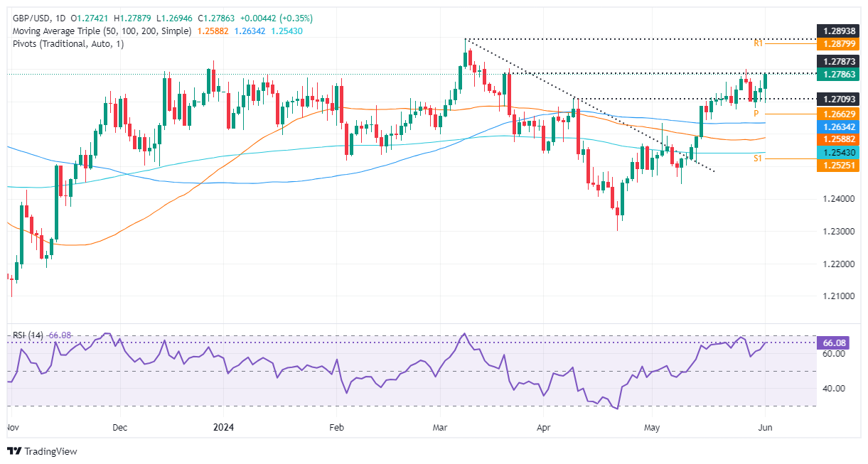This screenshot has width=868, height=464.
Task: Click the purple 66.08 RSI value tag
Action: tap(835, 342)
